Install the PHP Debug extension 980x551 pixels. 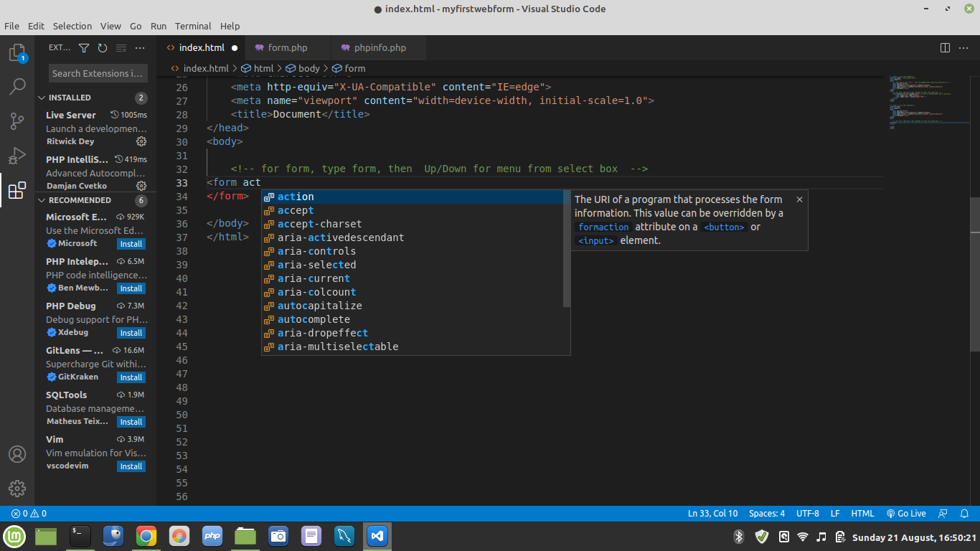[x=131, y=333]
